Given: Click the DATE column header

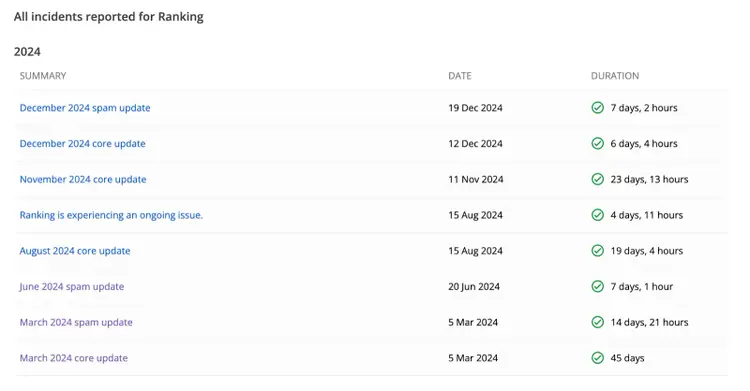Looking at the screenshot, I should coord(460,76).
